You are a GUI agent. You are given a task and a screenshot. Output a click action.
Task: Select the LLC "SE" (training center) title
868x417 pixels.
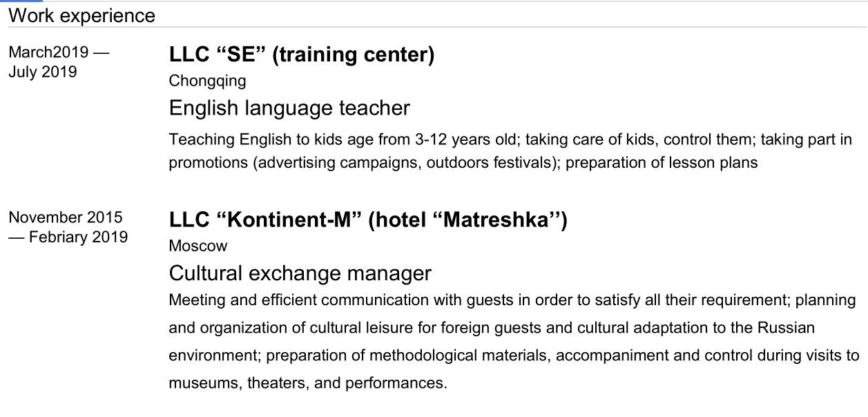coord(302,55)
